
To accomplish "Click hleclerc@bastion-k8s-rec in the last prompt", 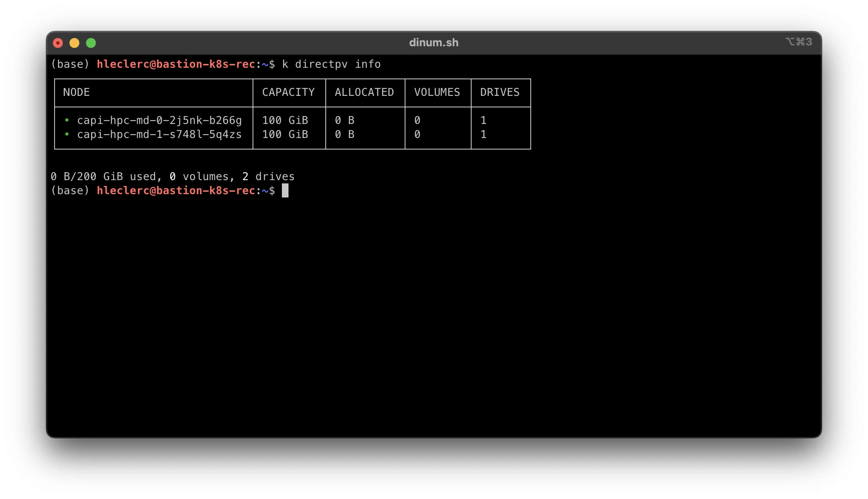I will click(x=176, y=190).
